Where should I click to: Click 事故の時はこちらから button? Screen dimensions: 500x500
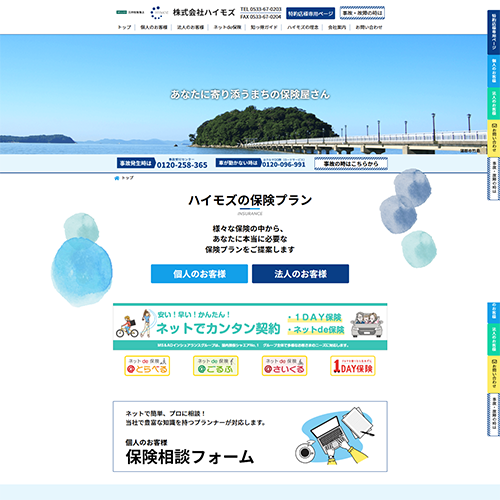[351, 164]
